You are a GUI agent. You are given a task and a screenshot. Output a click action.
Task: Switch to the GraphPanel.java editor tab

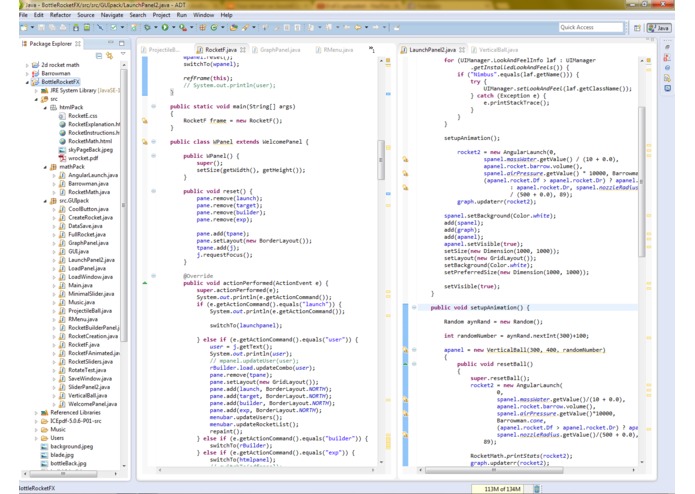click(x=281, y=49)
